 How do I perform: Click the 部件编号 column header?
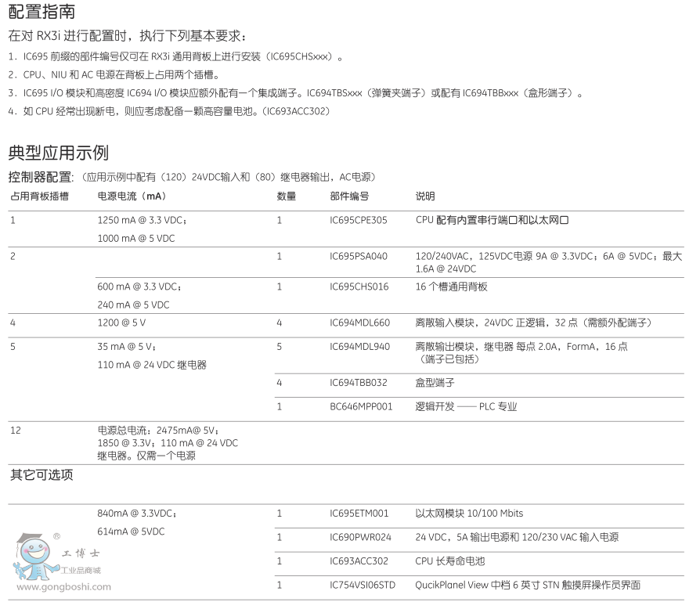(349, 196)
